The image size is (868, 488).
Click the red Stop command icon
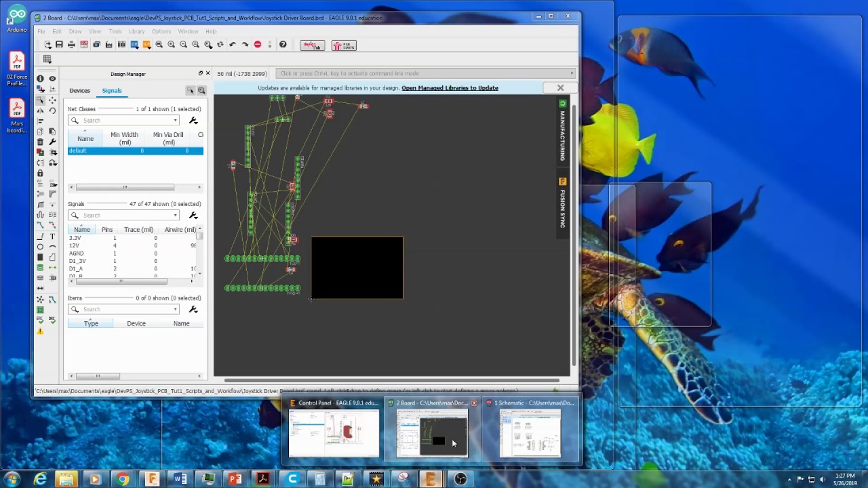[258, 45]
